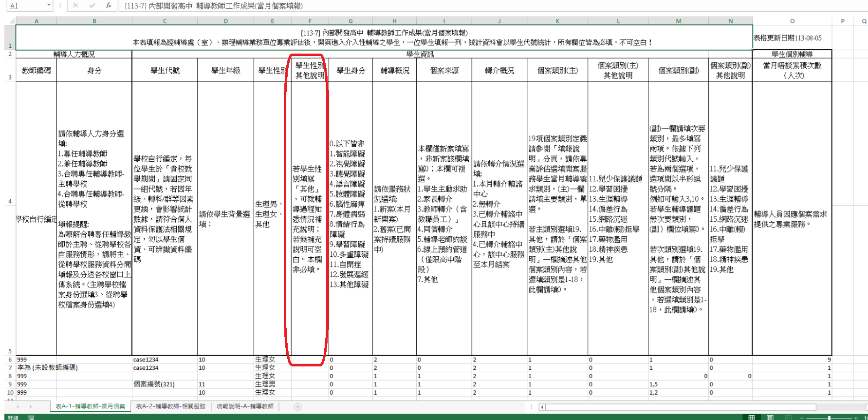The height and width of the screenshot is (420, 868).
Task: Click case1234 cell in row 6
Action: coord(165,360)
